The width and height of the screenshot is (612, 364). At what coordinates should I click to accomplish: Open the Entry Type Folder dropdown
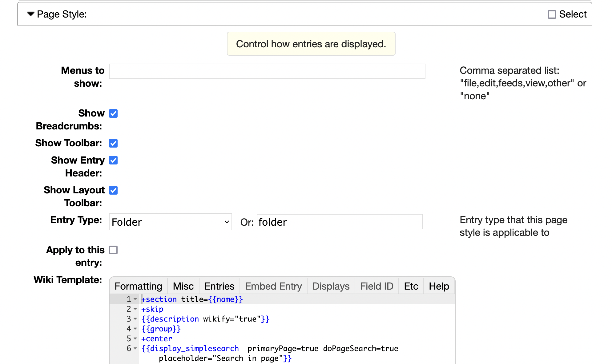coord(170,222)
